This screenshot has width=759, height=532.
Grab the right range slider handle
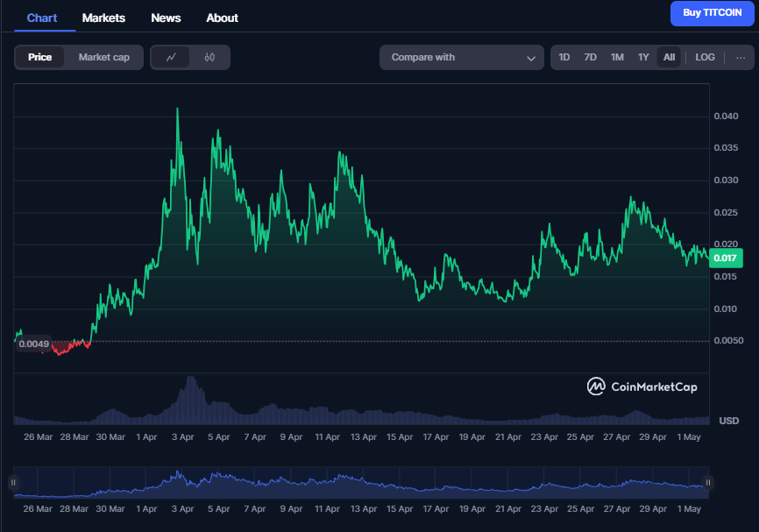[708, 482]
